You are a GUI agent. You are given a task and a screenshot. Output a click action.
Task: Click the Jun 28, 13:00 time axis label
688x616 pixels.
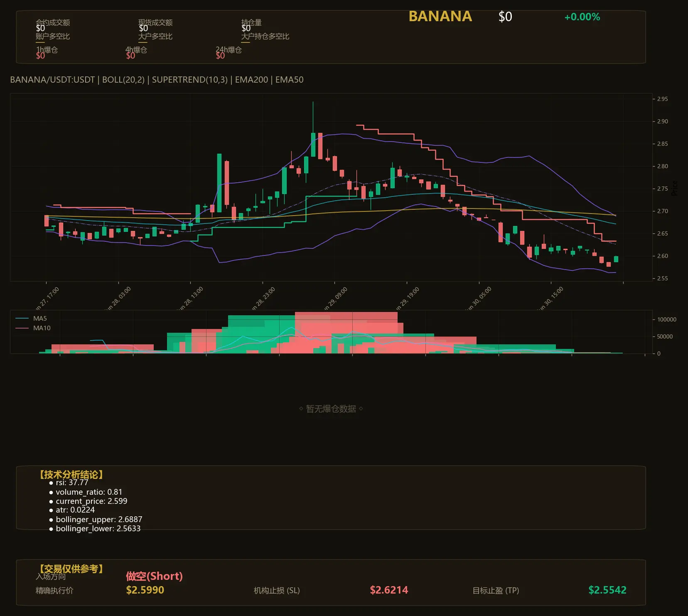190,299
